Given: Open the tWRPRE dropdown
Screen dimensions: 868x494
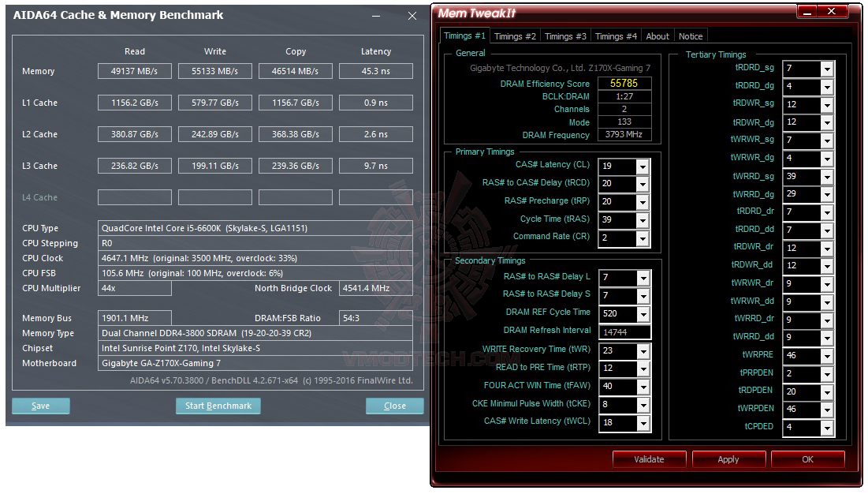Looking at the screenshot, I should 826,356.
